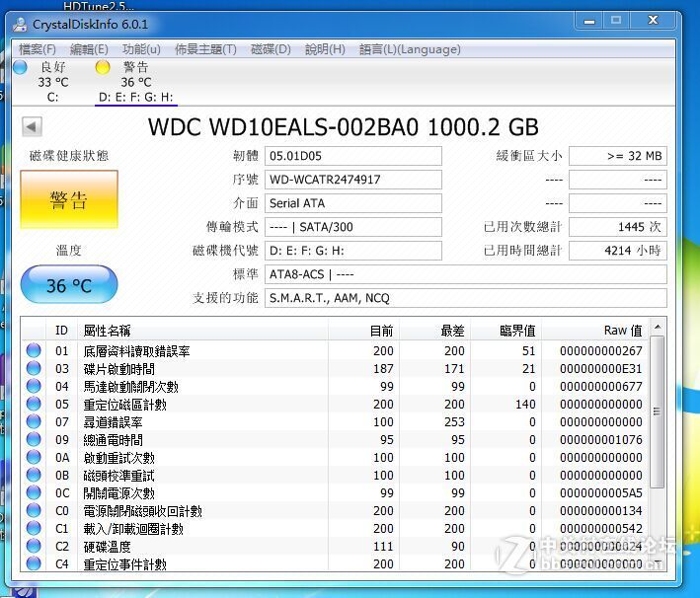The height and width of the screenshot is (598, 700).
Task: Click the drive letter field D: E: F: G: H:
Action: [x=353, y=251]
